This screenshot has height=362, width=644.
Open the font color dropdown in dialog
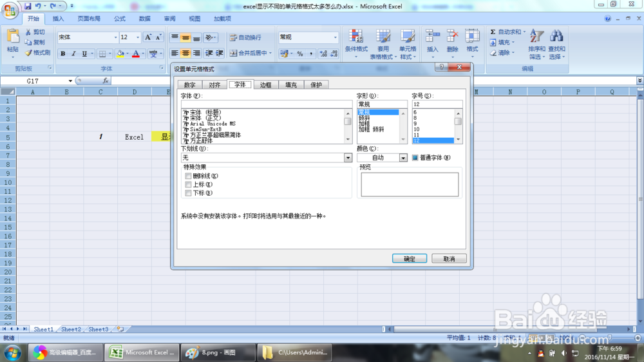[403, 158]
